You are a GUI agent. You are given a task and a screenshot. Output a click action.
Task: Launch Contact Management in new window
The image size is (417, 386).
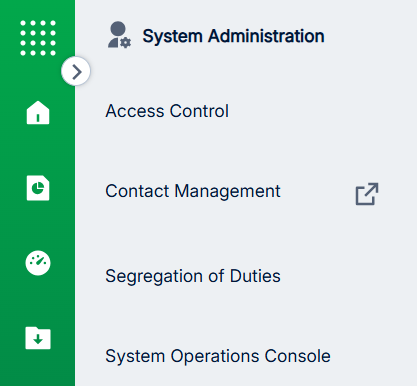tap(367, 194)
